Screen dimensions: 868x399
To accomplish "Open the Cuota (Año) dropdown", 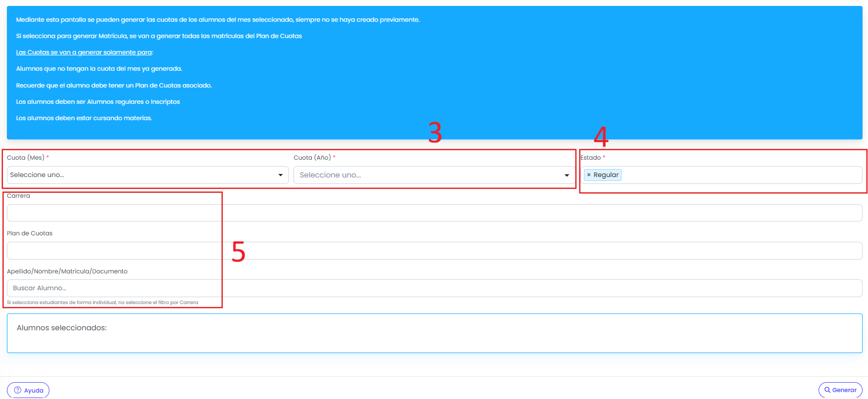I will click(x=434, y=175).
